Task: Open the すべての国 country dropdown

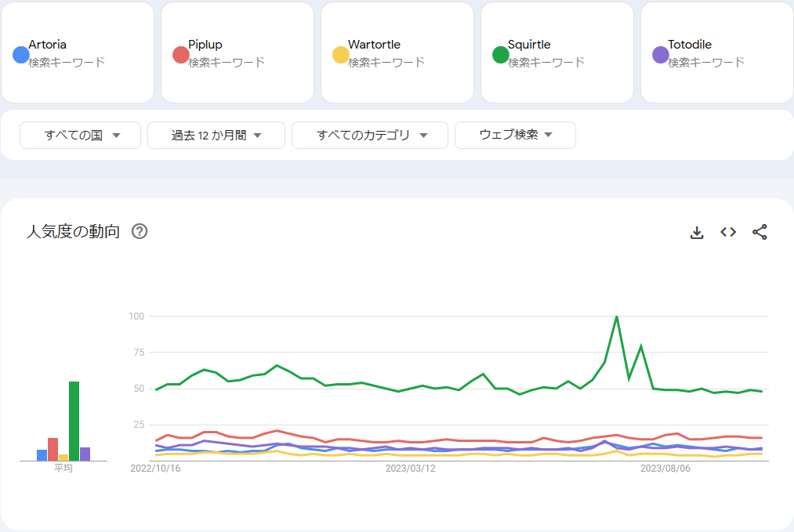Action: [x=81, y=135]
